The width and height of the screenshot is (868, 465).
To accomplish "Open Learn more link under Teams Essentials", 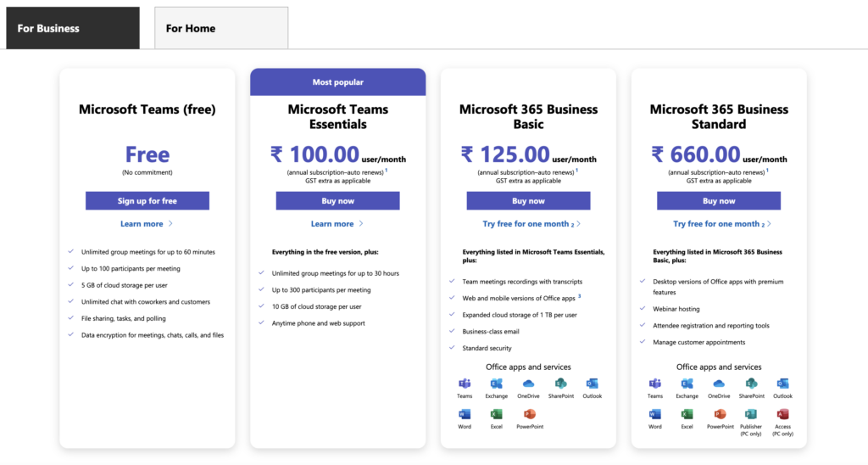I will click(x=337, y=224).
